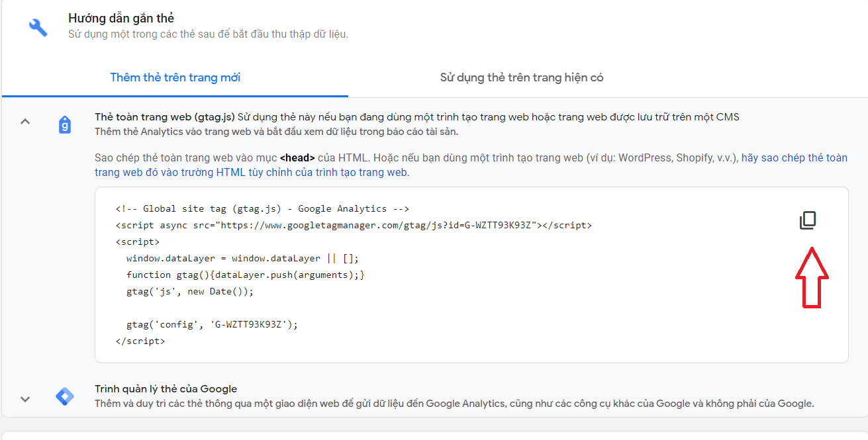Viewport: 868px width, 440px height.
Task: Click the Thêm và duy trì các thẻ description
Action: pyautogui.click(x=454, y=404)
